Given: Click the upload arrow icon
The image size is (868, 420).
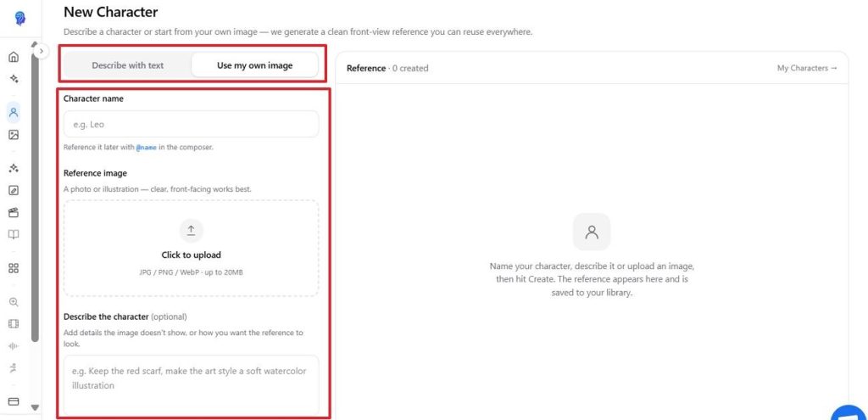Looking at the screenshot, I should [191, 231].
